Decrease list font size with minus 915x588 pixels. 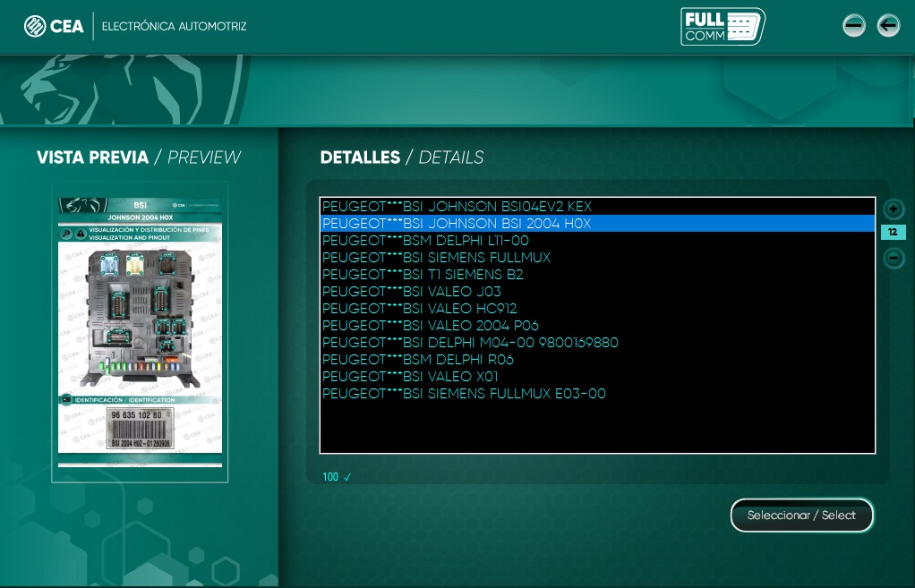(893, 259)
